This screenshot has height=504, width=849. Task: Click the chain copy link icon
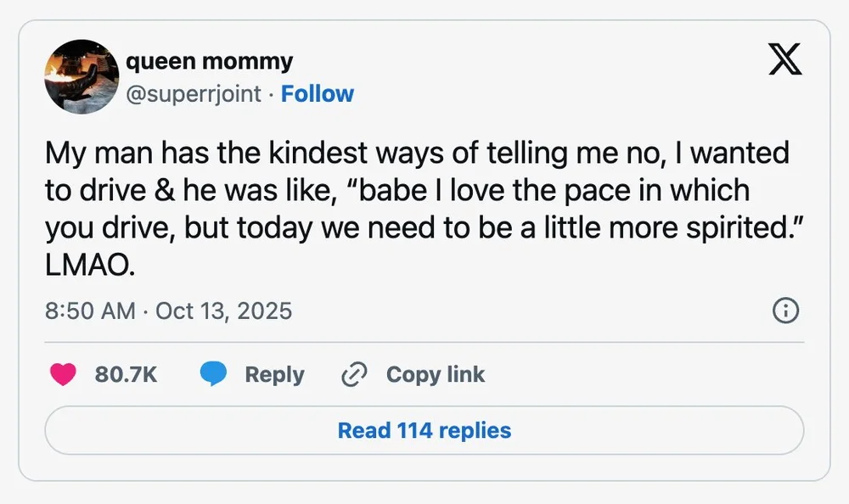[x=352, y=374]
